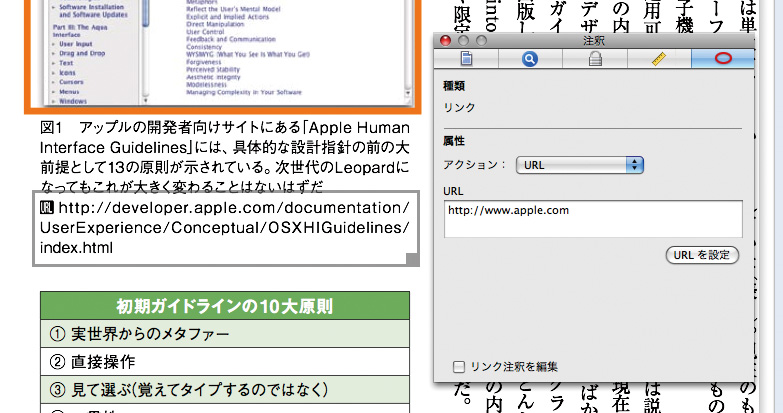Expand the Text disclosure triangle in figure sidebar
The image size is (783, 413).
pyautogui.click(x=54, y=63)
